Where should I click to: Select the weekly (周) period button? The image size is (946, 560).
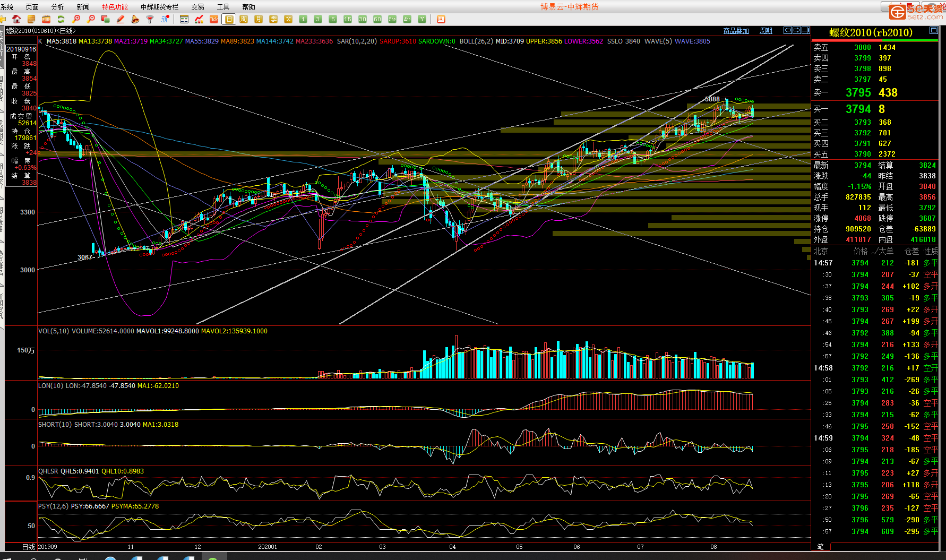(244, 19)
